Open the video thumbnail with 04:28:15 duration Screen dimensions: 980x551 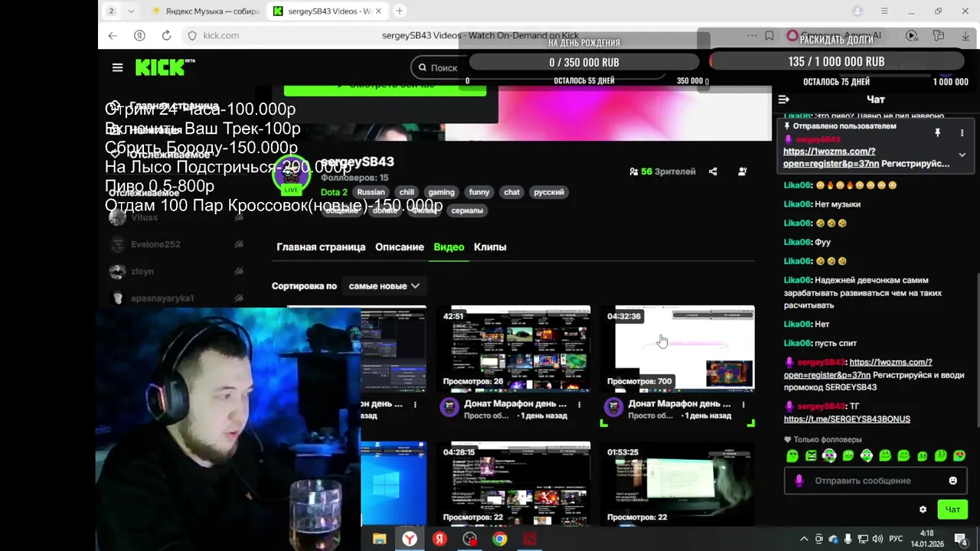pyautogui.click(x=513, y=484)
